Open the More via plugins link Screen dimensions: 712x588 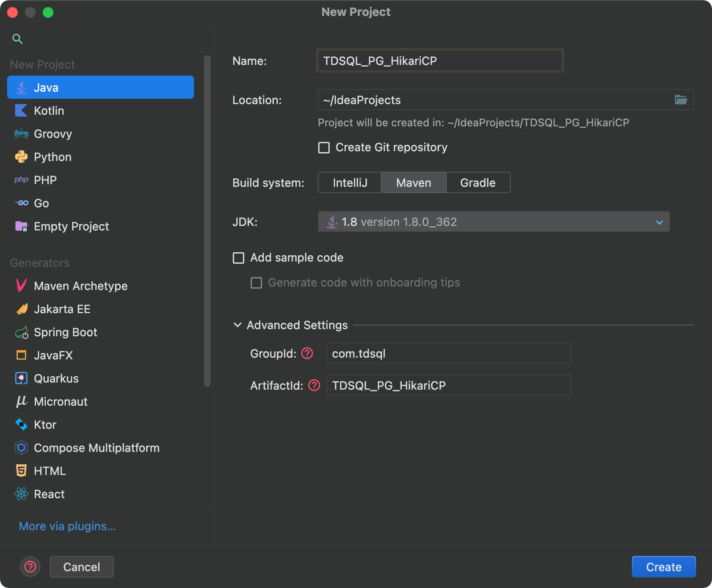point(67,526)
